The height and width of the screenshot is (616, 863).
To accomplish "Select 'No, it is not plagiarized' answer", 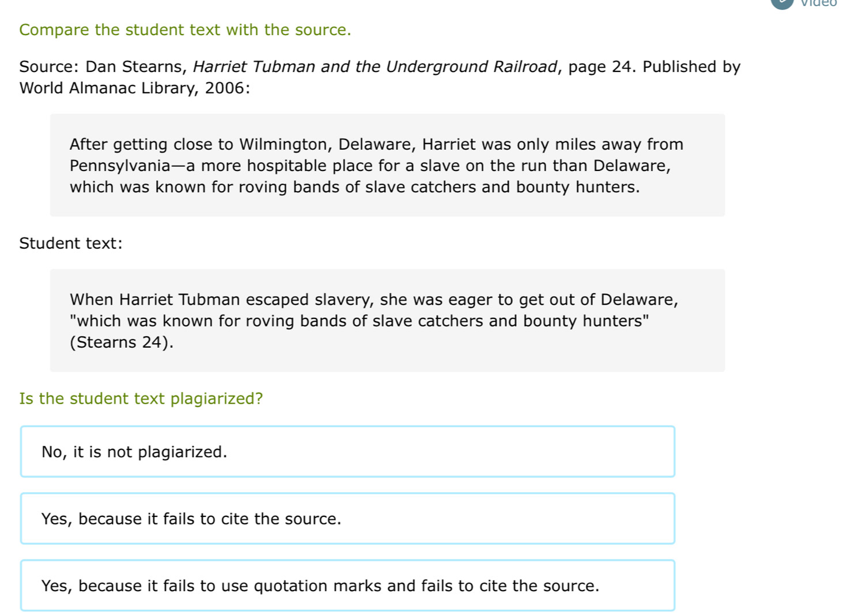I will [347, 451].
